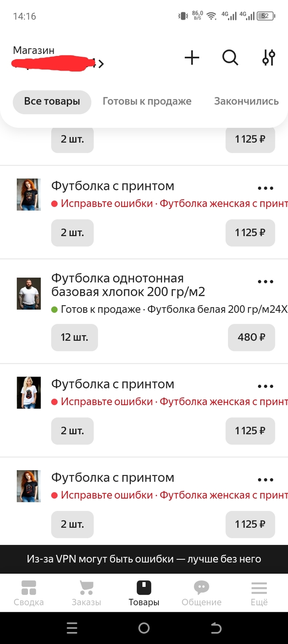Switch to Закончились filter

click(x=246, y=102)
